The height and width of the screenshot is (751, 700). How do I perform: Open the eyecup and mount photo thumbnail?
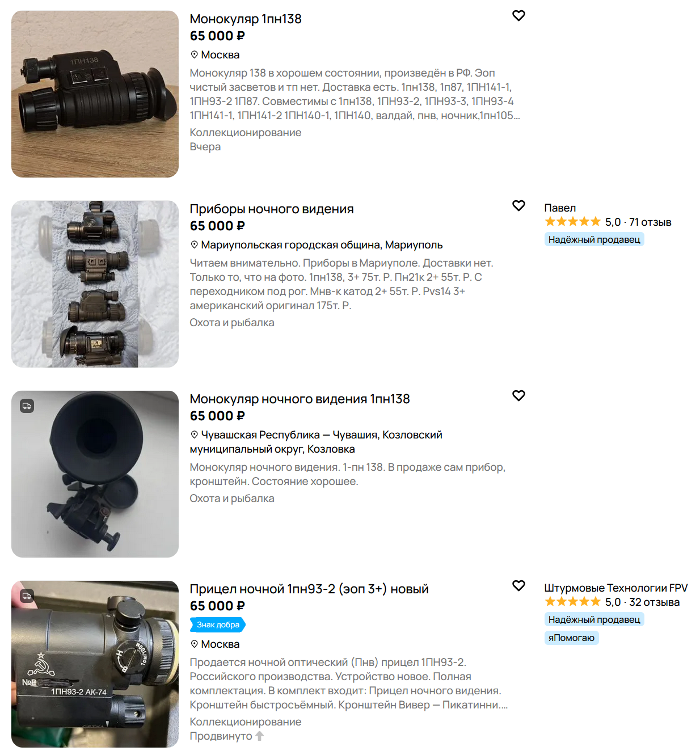pos(95,474)
